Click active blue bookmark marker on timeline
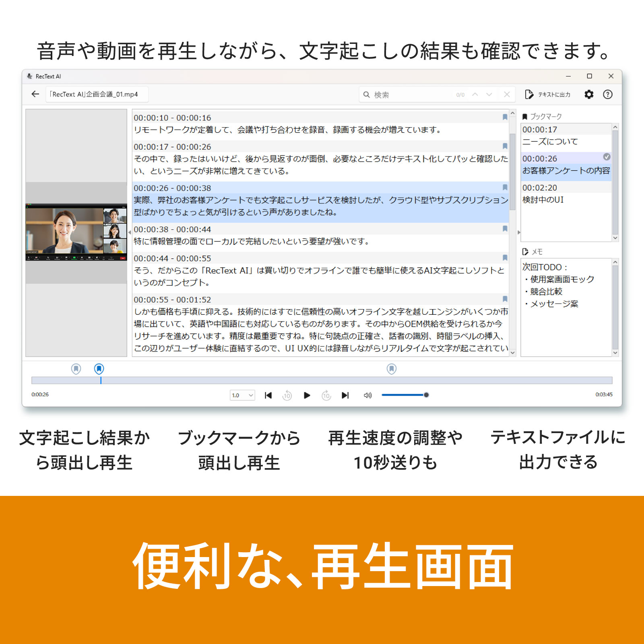 click(99, 369)
